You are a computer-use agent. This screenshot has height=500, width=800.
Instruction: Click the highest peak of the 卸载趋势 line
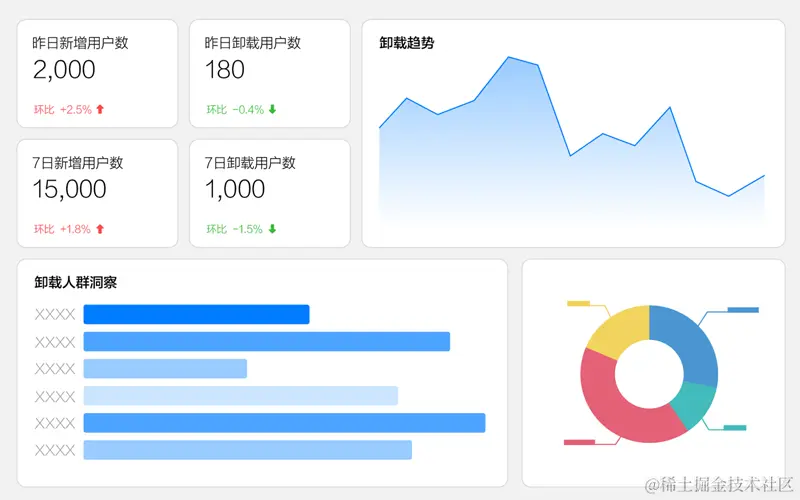coord(509,57)
